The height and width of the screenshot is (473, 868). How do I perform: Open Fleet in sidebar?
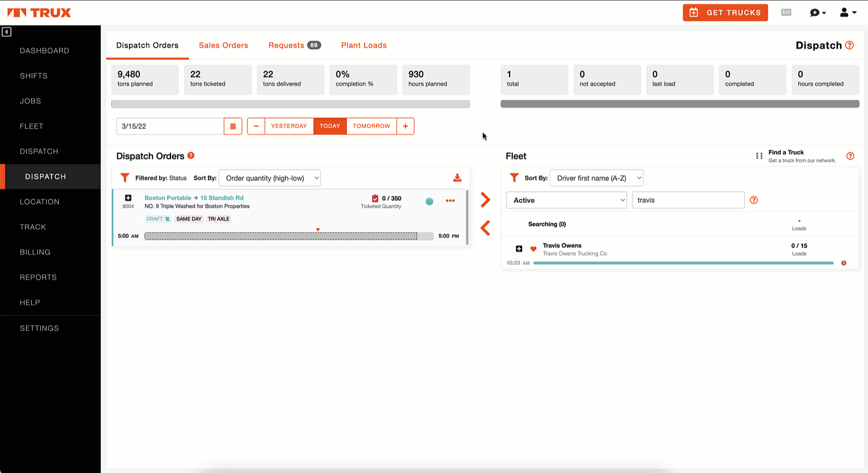click(32, 126)
